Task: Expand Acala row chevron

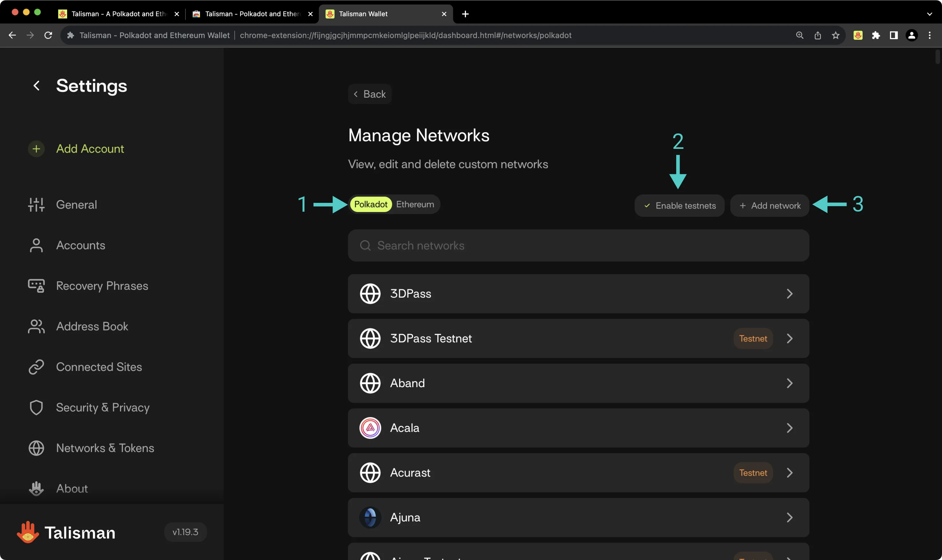Action: point(790,428)
